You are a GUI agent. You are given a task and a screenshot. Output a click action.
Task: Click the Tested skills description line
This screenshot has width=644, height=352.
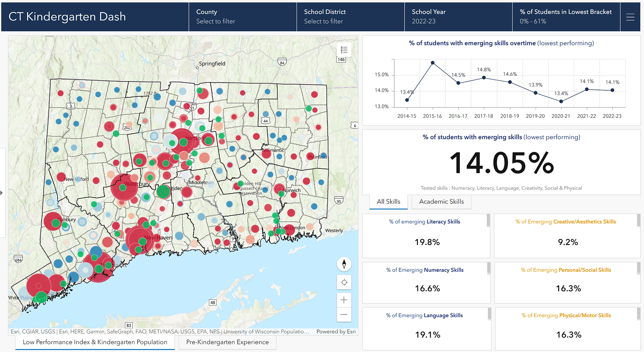tap(501, 188)
